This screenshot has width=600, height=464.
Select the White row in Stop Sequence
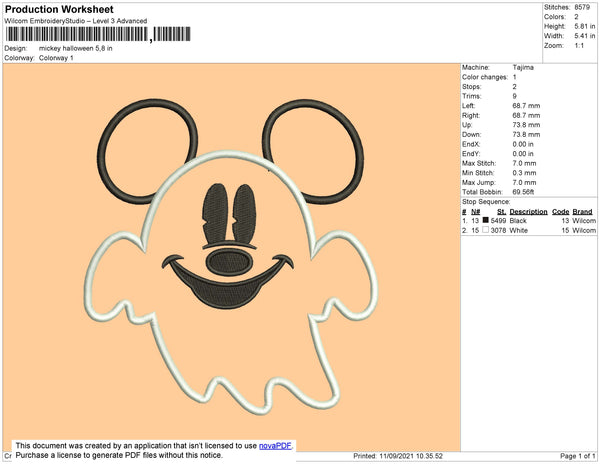[x=529, y=230]
